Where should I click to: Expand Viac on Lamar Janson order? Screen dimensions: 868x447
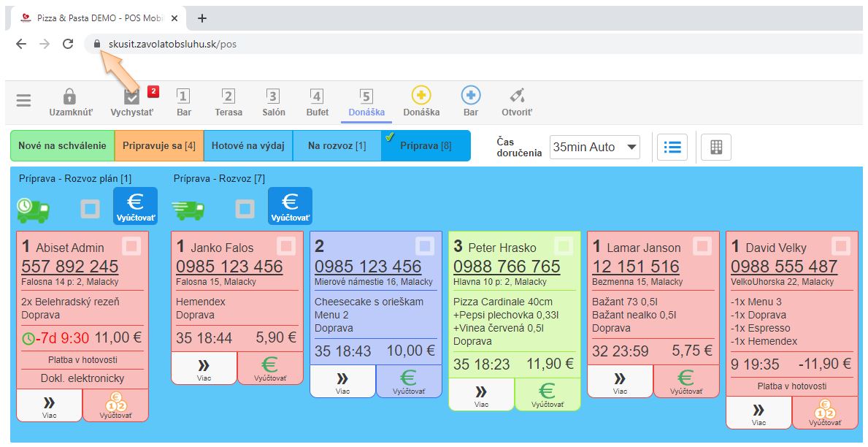click(620, 381)
